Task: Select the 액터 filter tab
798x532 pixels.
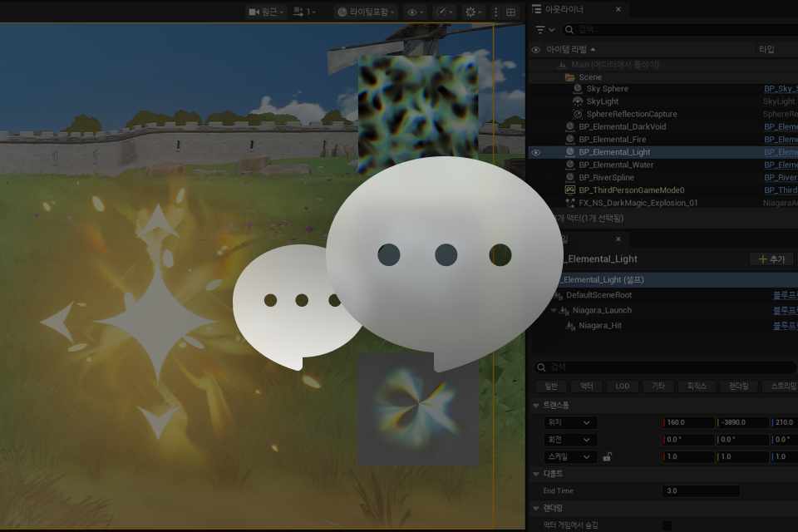Action: (587, 387)
